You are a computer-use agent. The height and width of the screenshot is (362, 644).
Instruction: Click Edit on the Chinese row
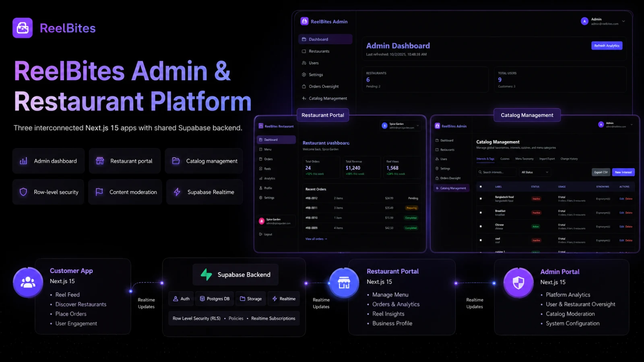(622, 226)
